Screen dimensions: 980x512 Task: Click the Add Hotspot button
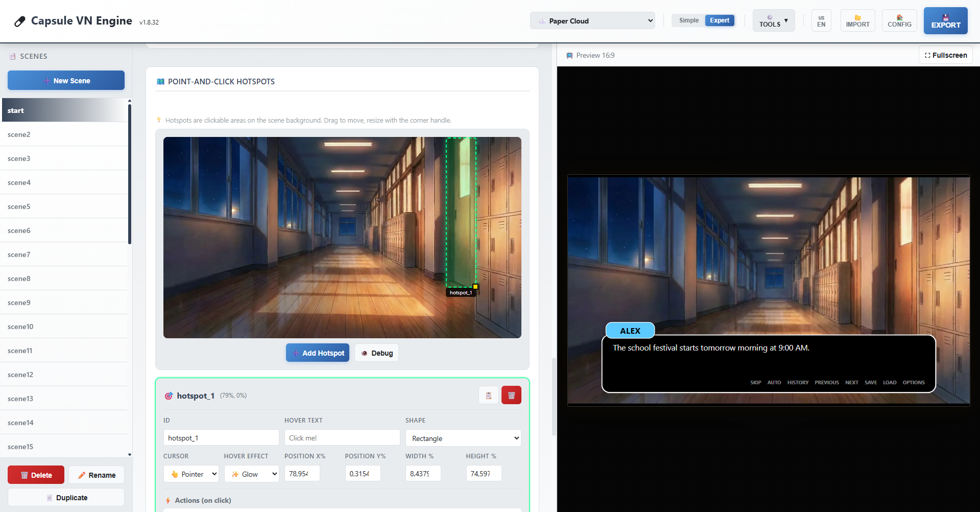[x=317, y=353]
